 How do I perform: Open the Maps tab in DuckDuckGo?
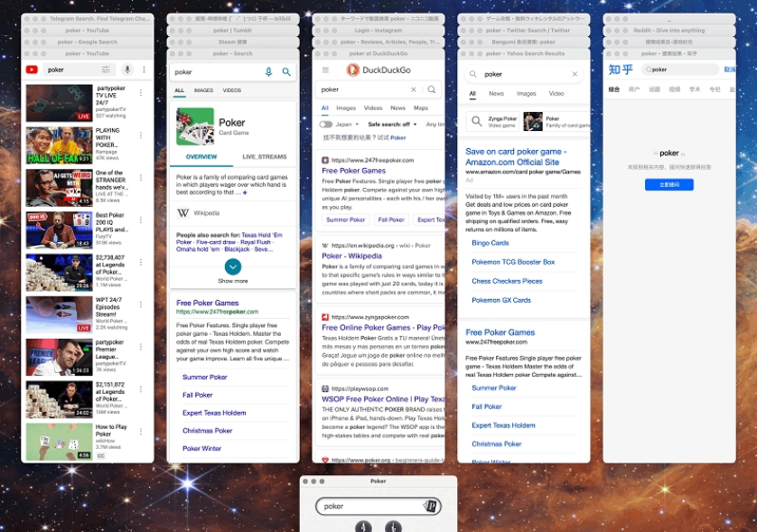tap(420, 108)
